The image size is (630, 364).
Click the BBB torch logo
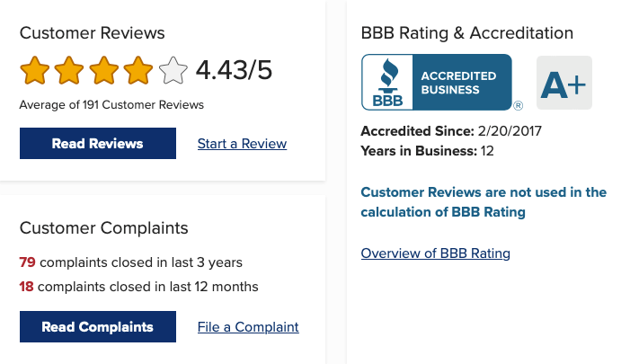[x=386, y=78]
